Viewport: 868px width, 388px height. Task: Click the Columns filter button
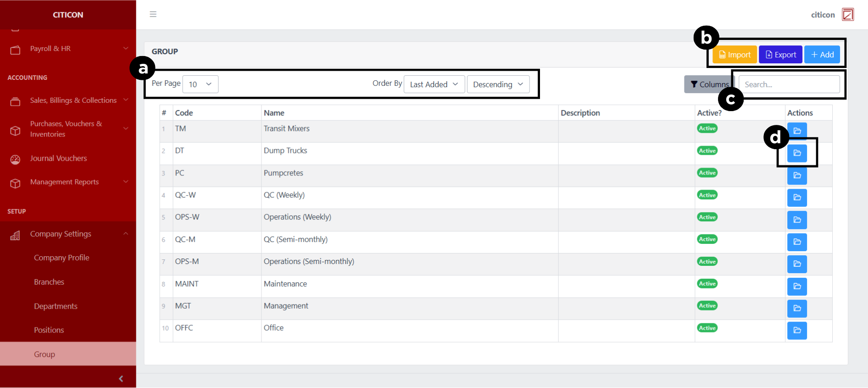pos(709,84)
